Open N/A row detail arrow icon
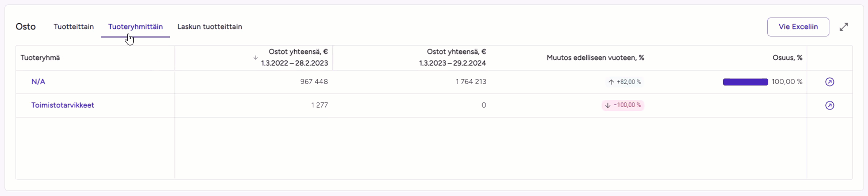Viewport: 868px width, 196px height. [829, 82]
